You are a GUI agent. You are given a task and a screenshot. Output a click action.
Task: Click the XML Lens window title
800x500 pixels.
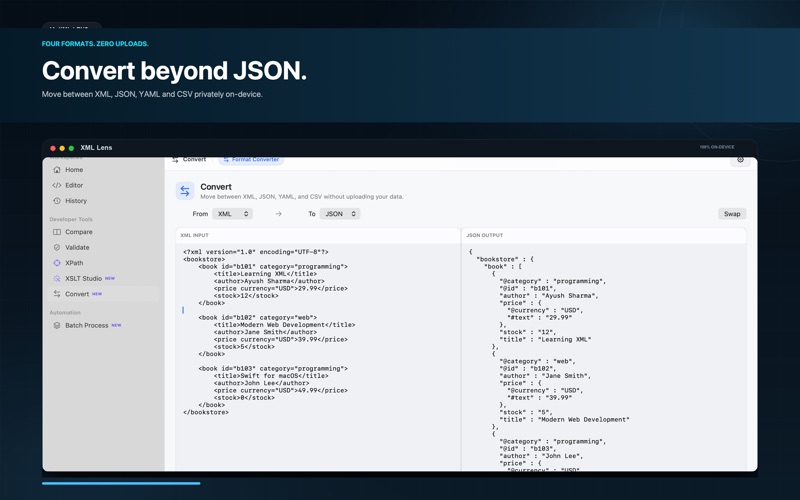pos(96,147)
